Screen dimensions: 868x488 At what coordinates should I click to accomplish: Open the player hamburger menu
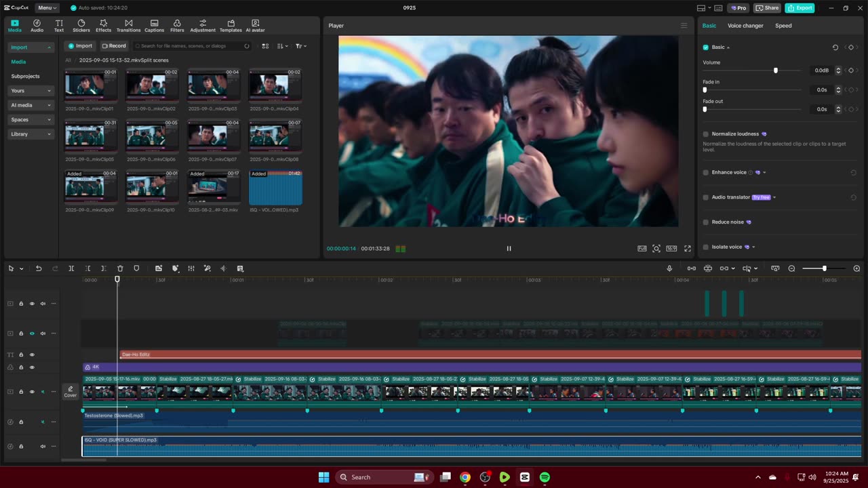pyautogui.click(x=684, y=26)
